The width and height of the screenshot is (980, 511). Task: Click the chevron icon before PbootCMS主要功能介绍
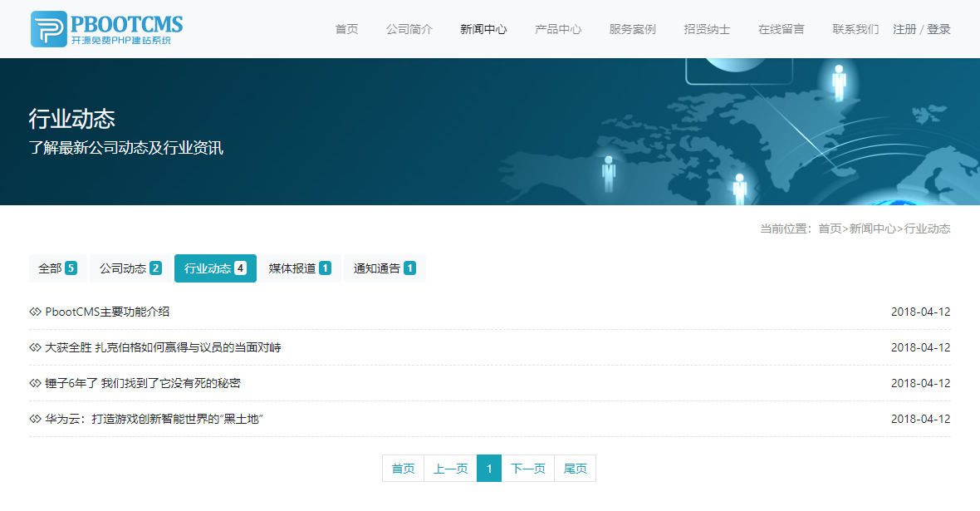[x=34, y=312]
